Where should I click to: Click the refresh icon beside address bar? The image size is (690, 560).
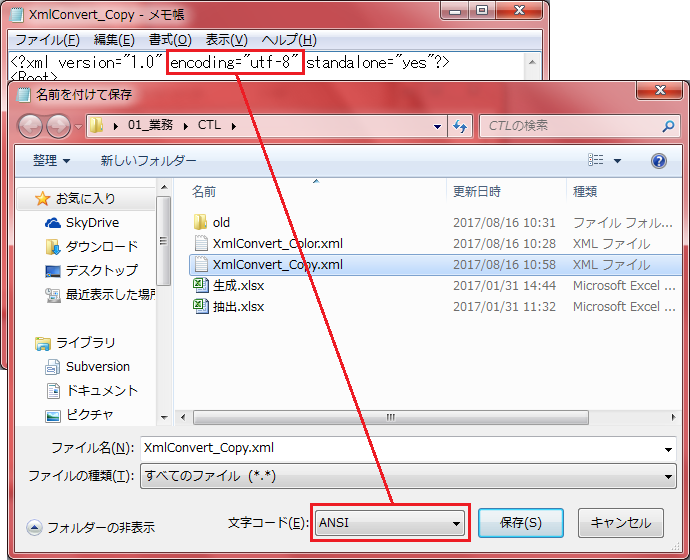[x=460, y=126]
